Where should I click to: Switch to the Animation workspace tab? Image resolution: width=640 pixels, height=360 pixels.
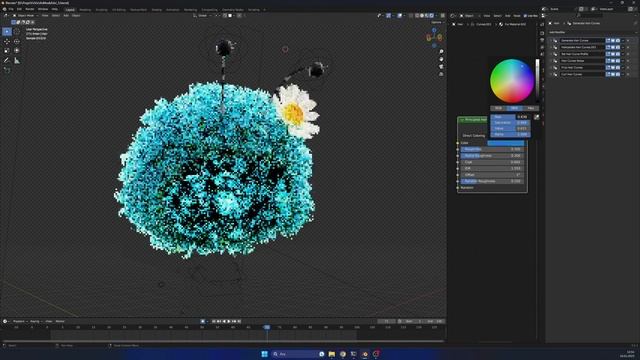(172, 9)
